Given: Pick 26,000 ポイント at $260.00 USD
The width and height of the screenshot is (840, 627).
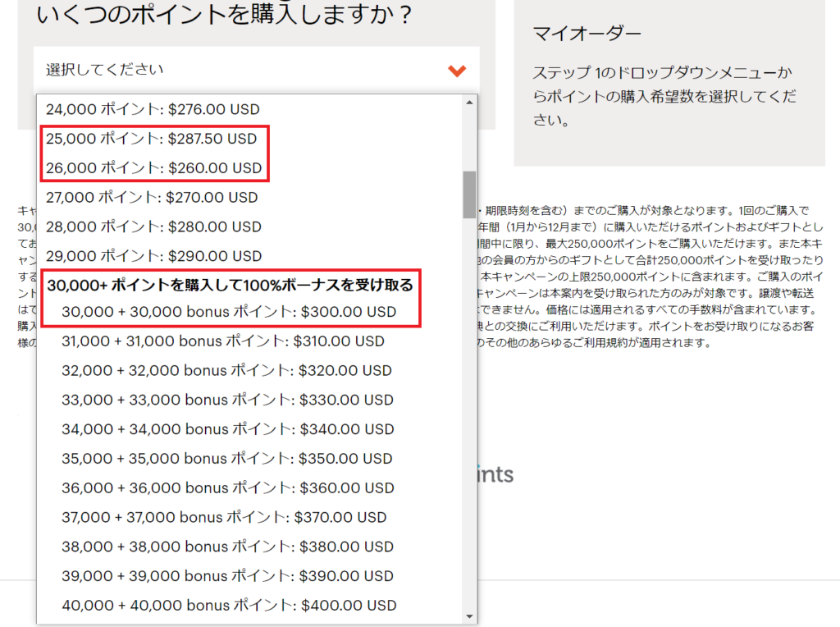Looking at the screenshot, I should point(153,168).
